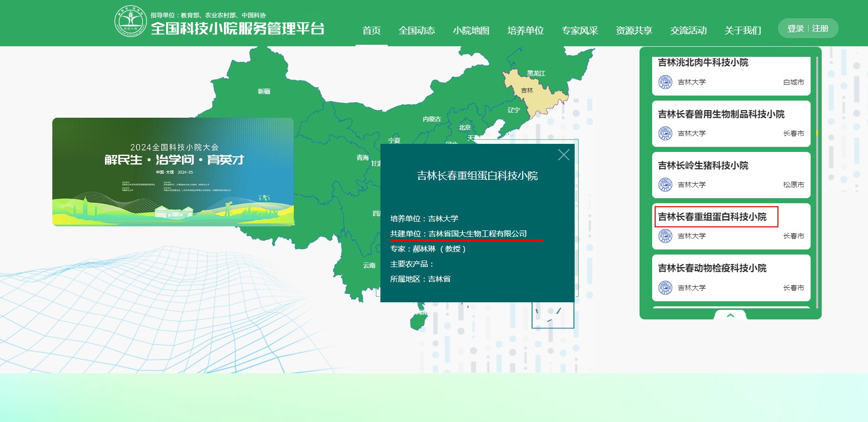The height and width of the screenshot is (422, 868).
Task: Click the platform logo emblem in header
Action: pos(131,22)
